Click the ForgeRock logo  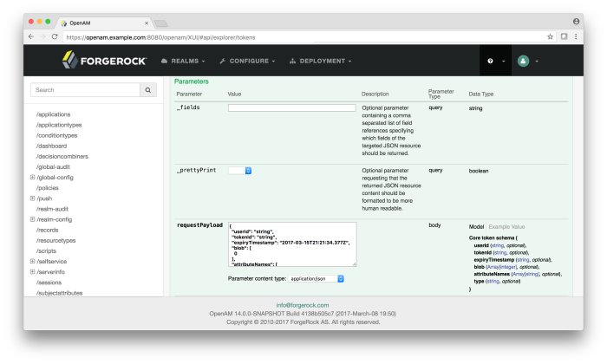pyautogui.click(x=104, y=61)
